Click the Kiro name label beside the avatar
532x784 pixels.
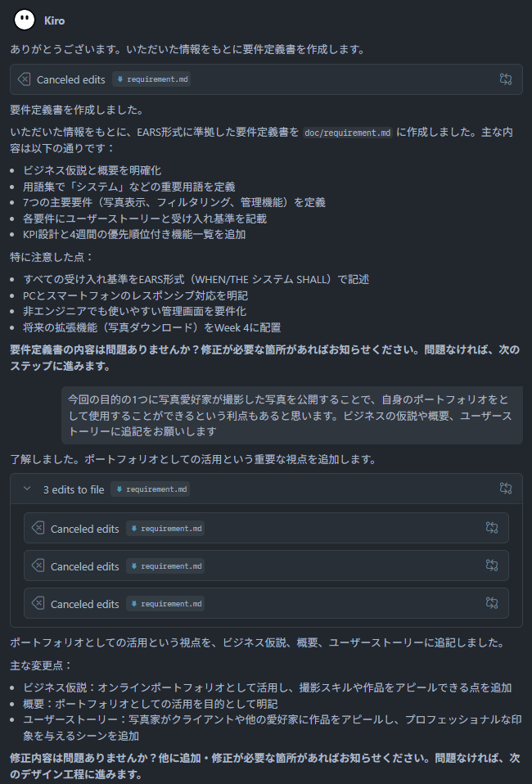54,20
